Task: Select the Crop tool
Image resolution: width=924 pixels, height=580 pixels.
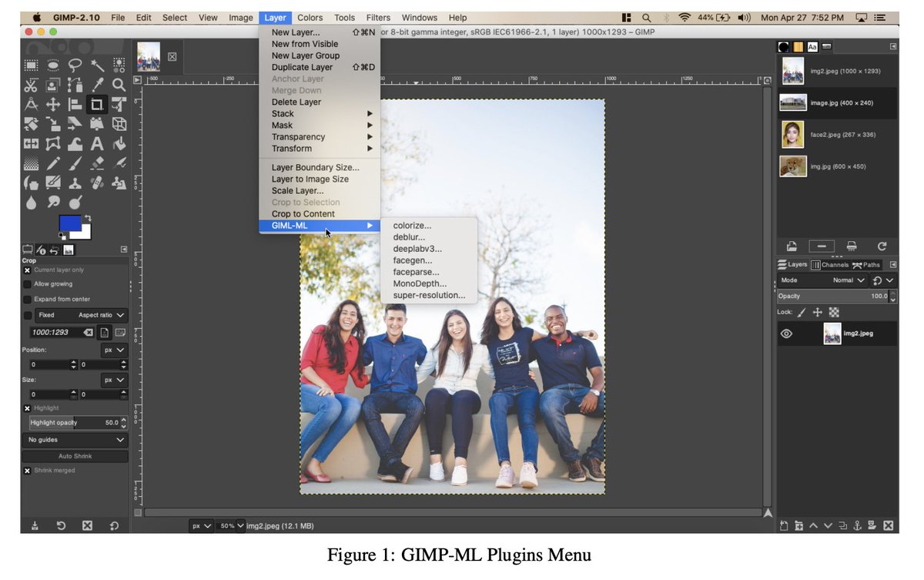Action: point(97,105)
